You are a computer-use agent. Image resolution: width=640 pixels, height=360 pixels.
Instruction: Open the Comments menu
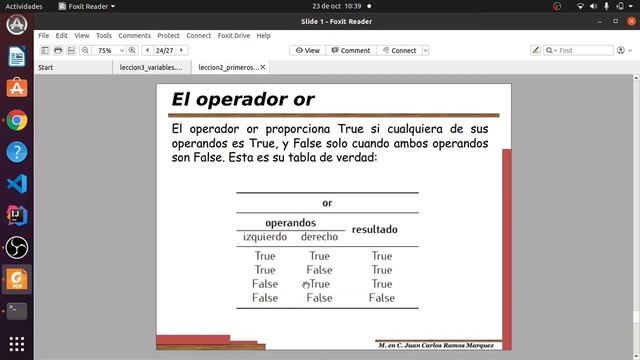[134, 36]
